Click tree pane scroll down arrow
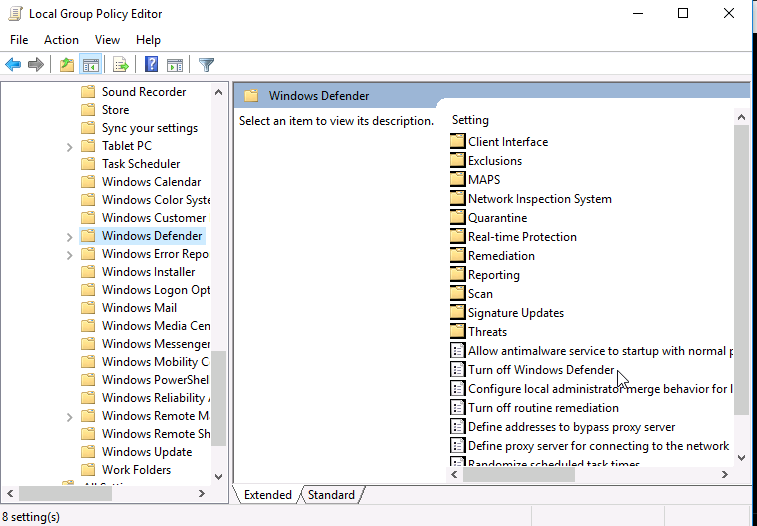Viewport: 757px width, 526px height. coord(218,476)
